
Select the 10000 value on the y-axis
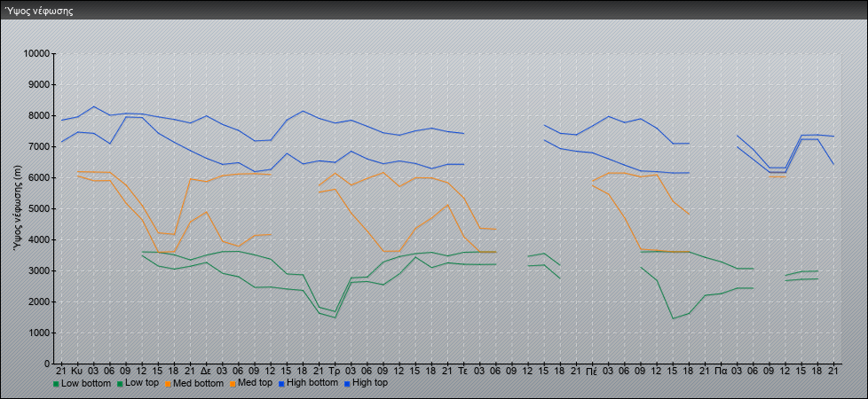[36, 54]
